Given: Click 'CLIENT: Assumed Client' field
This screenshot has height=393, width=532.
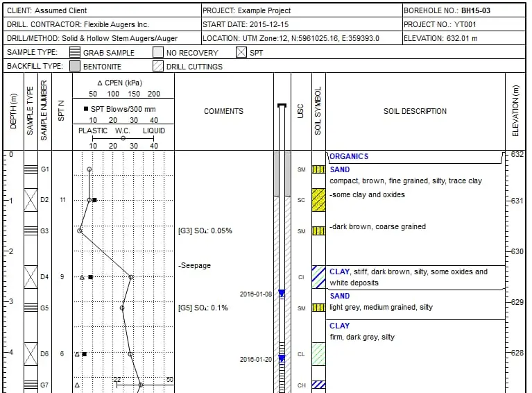Looking at the screenshot, I should click(x=102, y=10).
